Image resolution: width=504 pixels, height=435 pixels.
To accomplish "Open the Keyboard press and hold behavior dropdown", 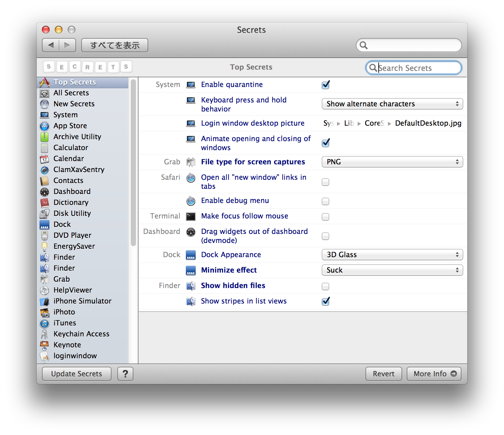I will coord(392,104).
